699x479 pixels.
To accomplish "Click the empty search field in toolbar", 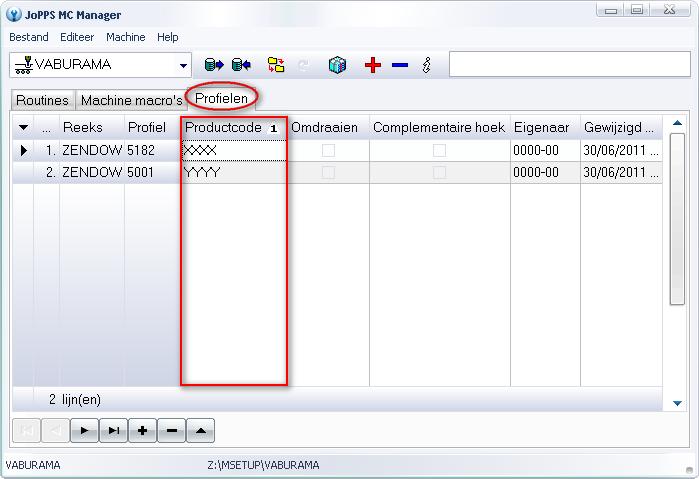I will pos(570,64).
